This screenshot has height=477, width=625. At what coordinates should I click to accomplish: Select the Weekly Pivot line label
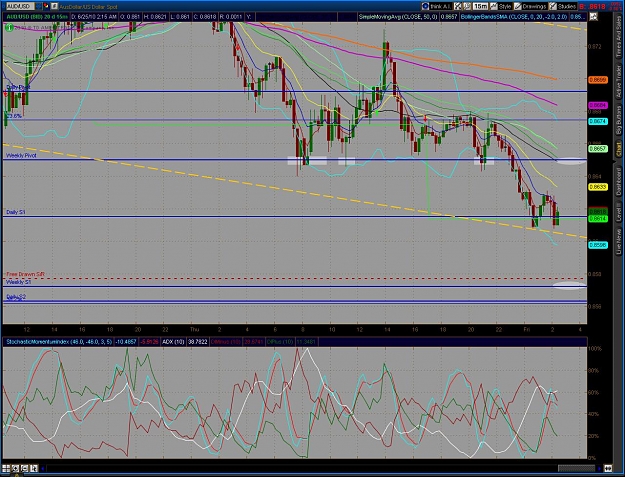[21, 155]
